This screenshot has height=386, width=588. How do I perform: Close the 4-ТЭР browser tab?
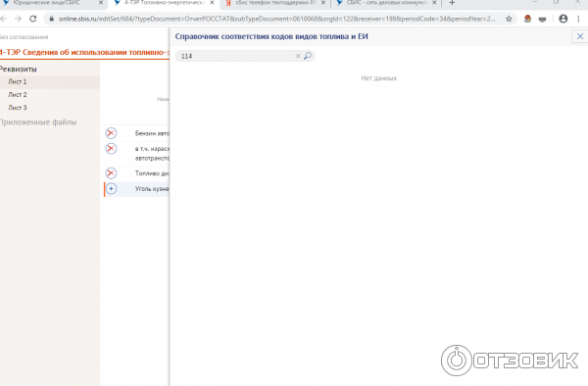tap(212, 3)
